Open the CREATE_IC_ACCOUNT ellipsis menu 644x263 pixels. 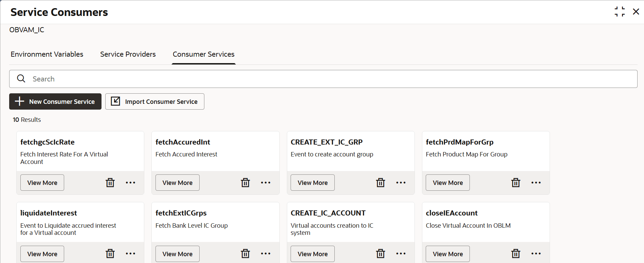(401, 253)
